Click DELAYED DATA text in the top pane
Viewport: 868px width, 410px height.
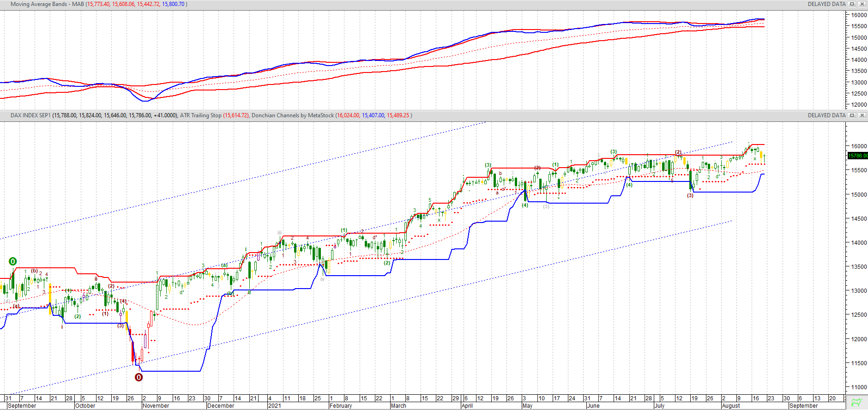[826, 4]
